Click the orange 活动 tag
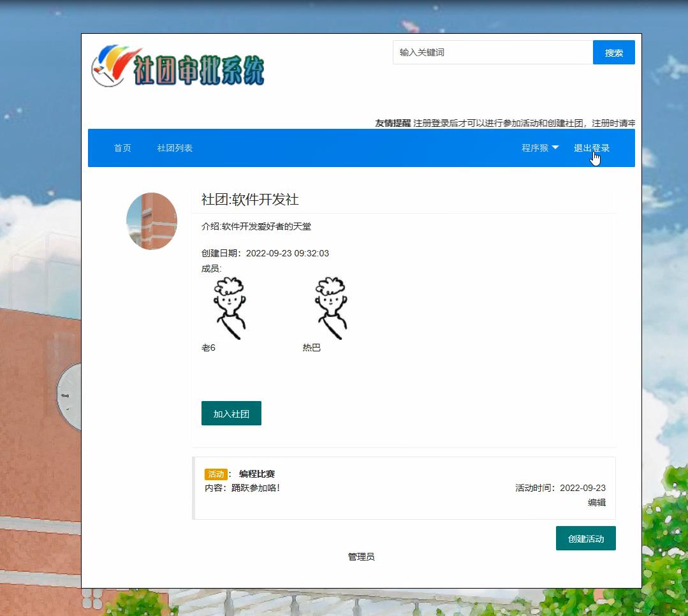688x616 pixels. coord(216,474)
